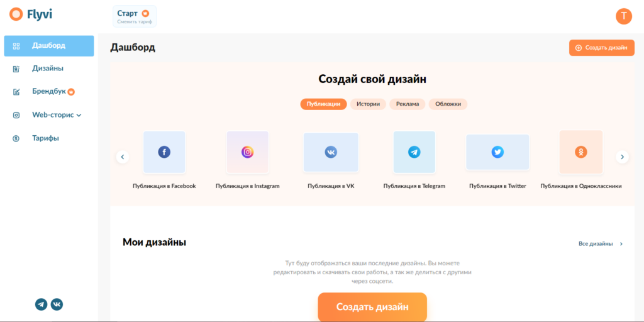This screenshot has width=644, height=322.
Task: Click the large Создать дизайн button
Action: click(372, 307)
